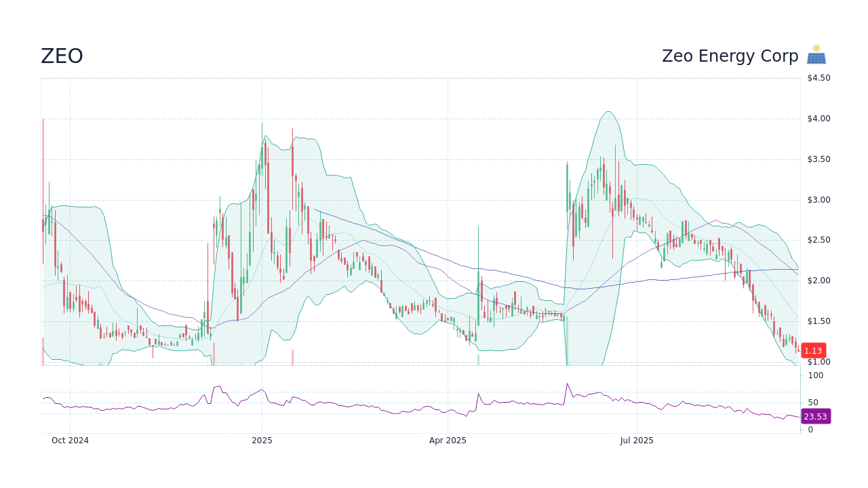Click the purple 23.53 RSI value badge

[814, 416]
